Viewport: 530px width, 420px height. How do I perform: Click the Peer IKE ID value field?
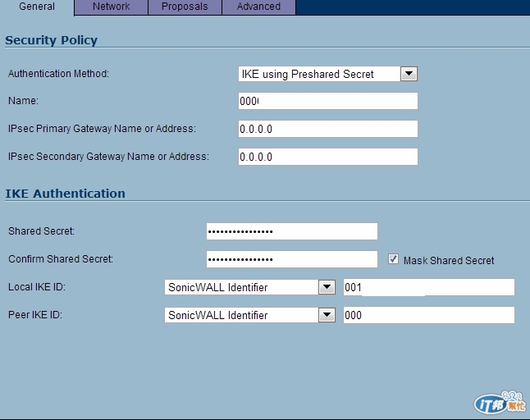(x=429, y=315)
